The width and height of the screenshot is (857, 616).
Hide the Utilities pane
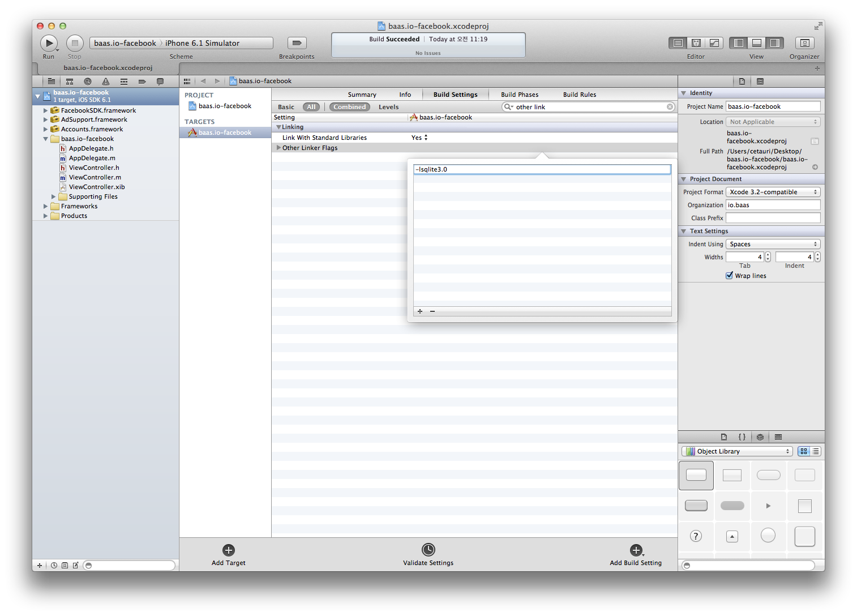[x=775, y=43]
